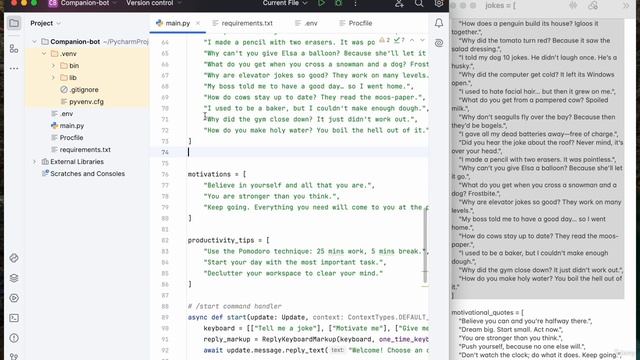Click the Pomodoro technique tip line
This screenshot has width=640, height=360.
[x=316, y=251]
